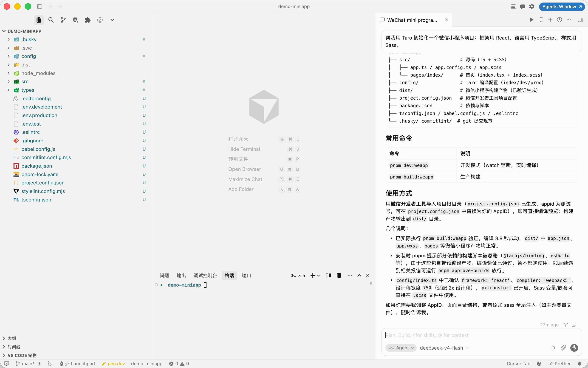
Task: Open the Search view icon
Action: tap(51, 20)
